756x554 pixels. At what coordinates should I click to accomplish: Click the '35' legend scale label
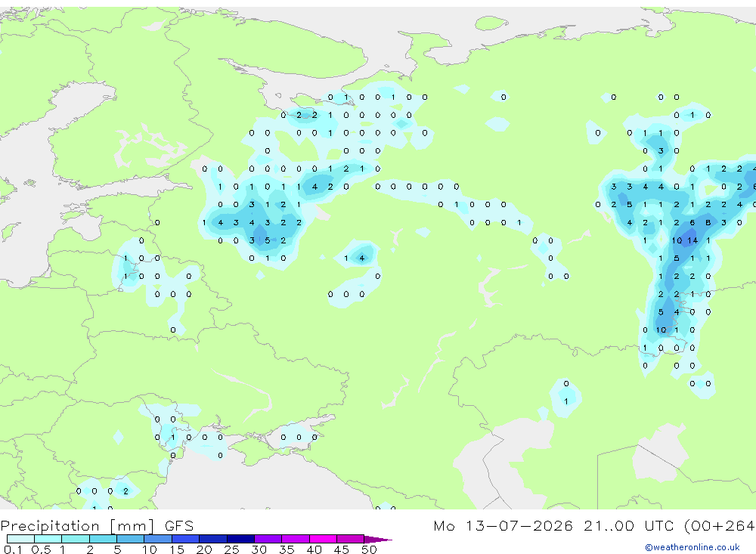287,549
